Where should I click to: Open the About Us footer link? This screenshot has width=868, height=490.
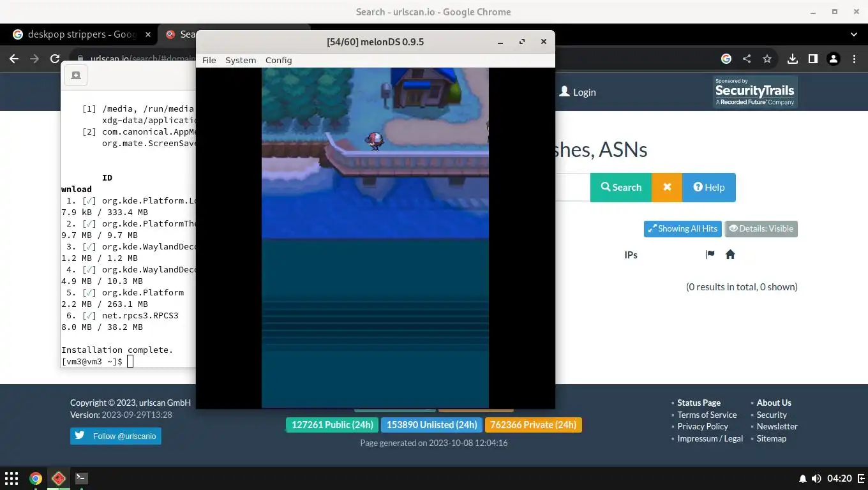774,403
